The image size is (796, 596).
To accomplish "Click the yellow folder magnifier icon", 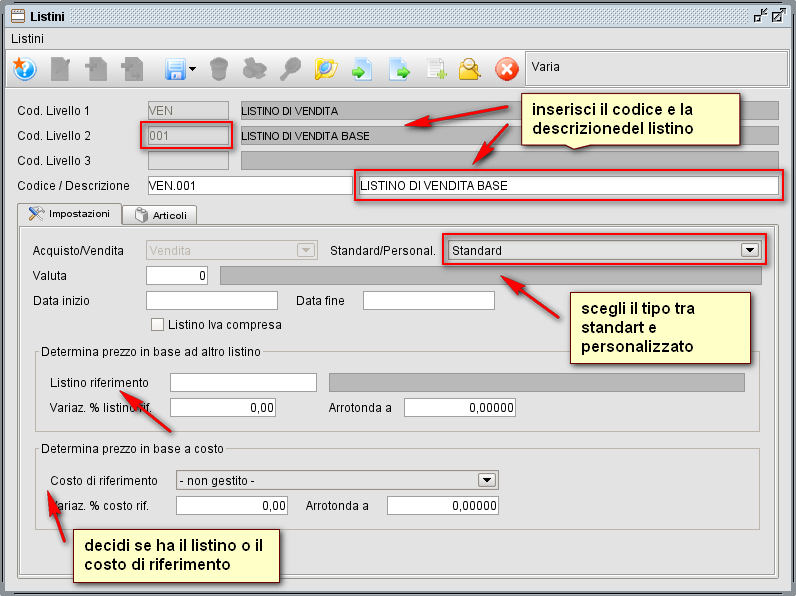I will [x=470, y=69].
